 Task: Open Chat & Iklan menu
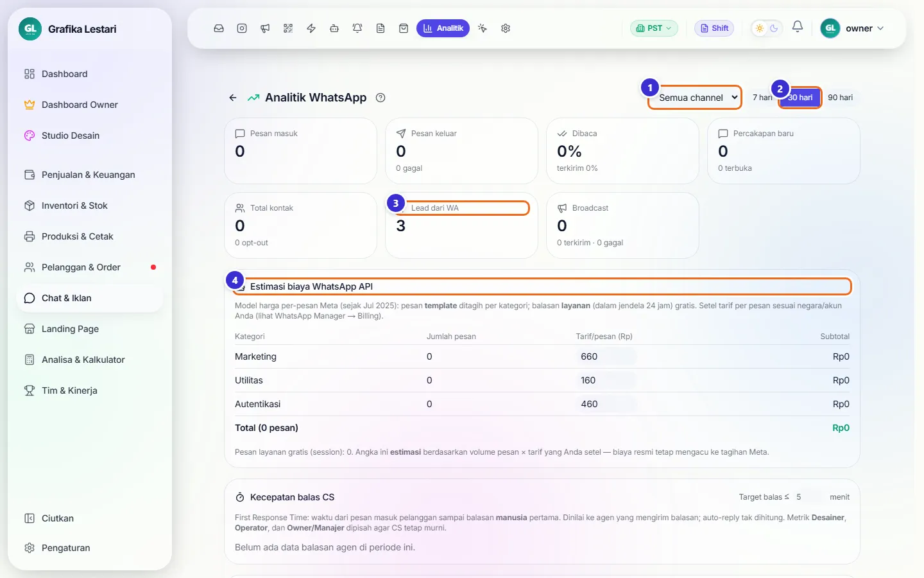pyautogui.click(x=90, y=298)
